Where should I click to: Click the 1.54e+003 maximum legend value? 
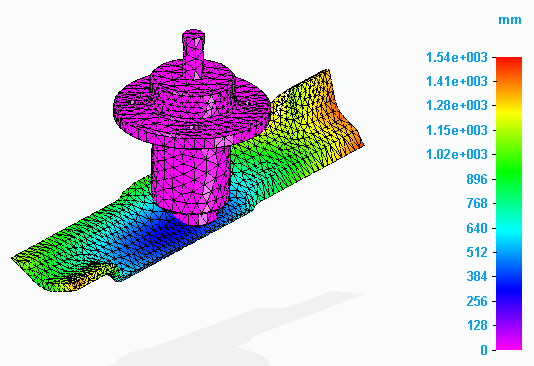pos(457,58)
